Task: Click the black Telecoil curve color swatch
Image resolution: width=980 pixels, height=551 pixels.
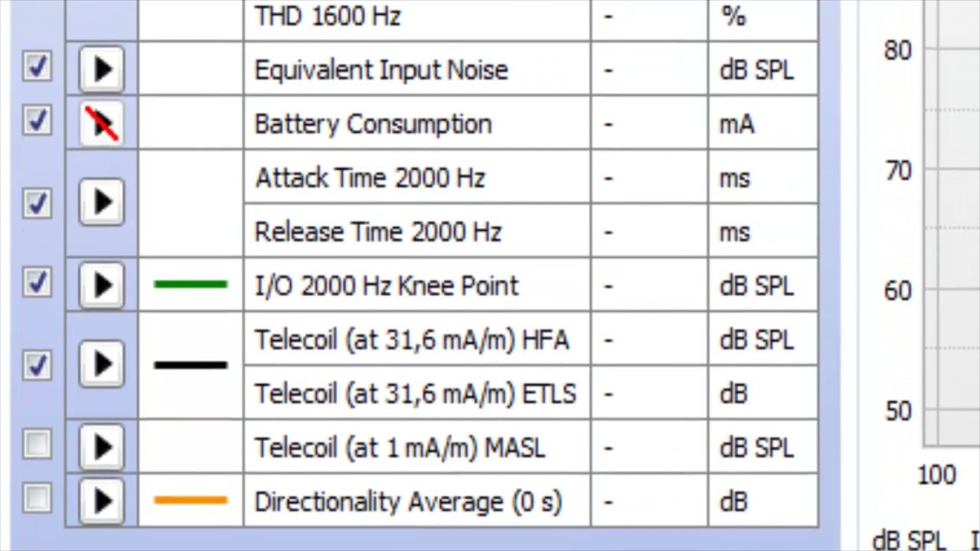Action: (191, 365)
